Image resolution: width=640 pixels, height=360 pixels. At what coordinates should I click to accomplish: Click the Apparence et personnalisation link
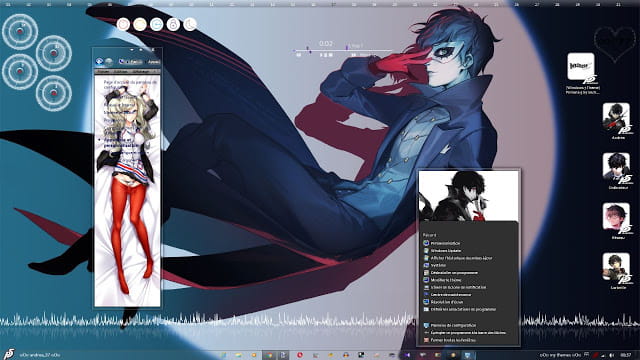tap(116, 142)
